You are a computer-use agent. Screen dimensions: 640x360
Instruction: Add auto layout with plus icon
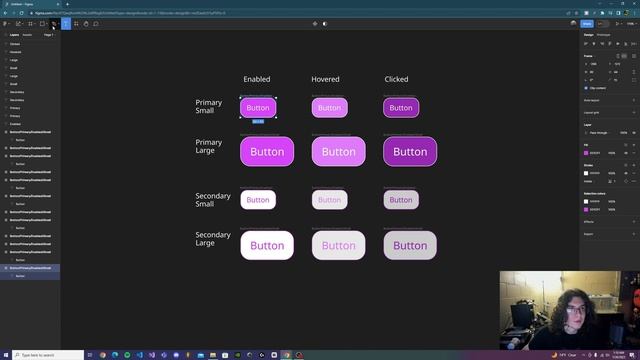pyautogui.click(x=634, y=100)
